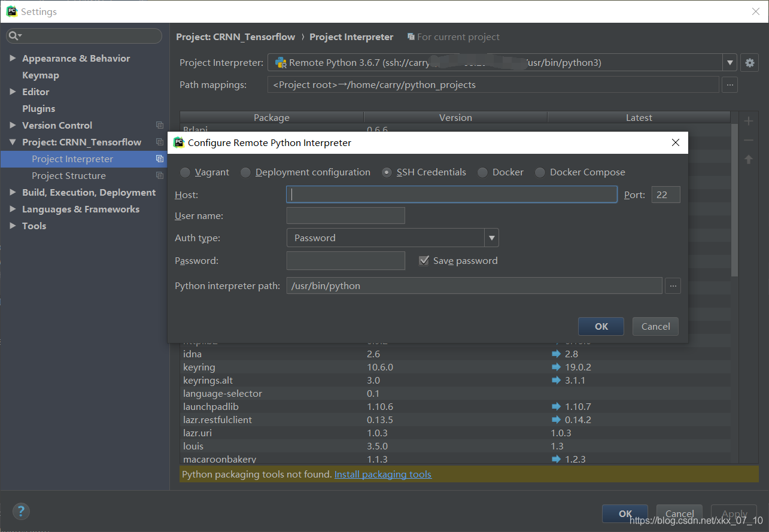
Task: Select the louis package row
Action: point(455,446)
